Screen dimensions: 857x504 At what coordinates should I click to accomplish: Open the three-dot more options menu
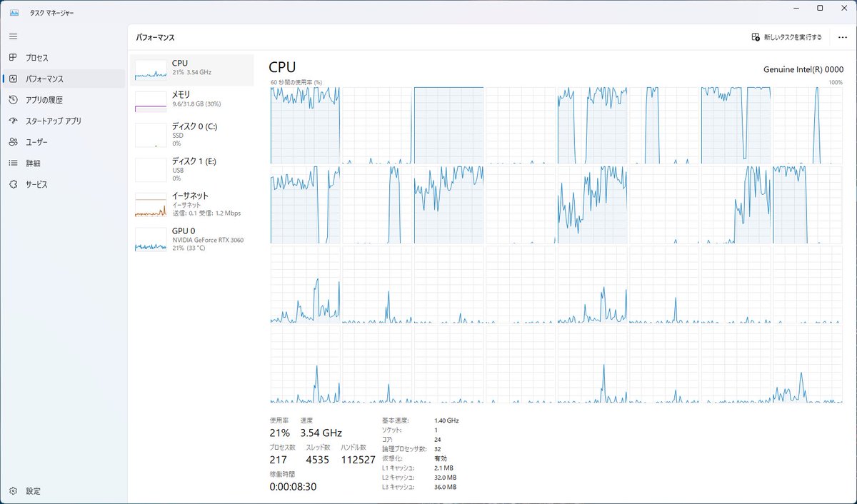[x=842, y=37]
